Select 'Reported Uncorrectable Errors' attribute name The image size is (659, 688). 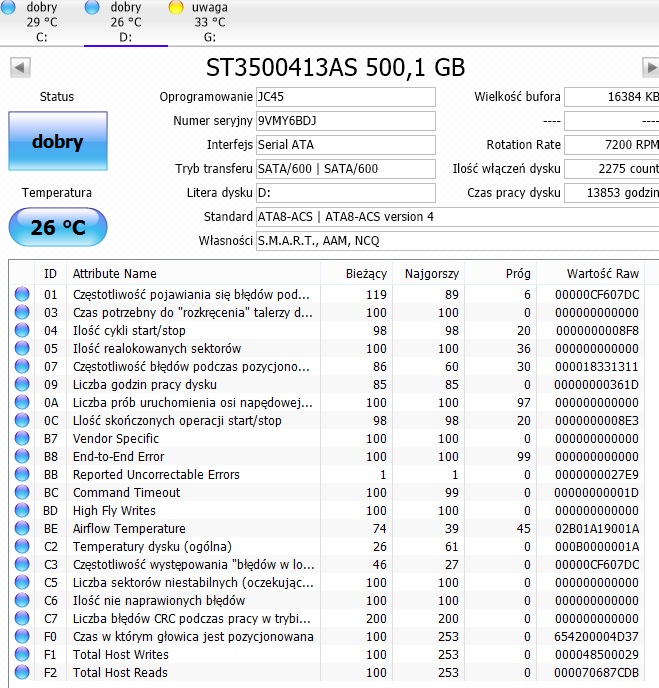pos(156,474)
